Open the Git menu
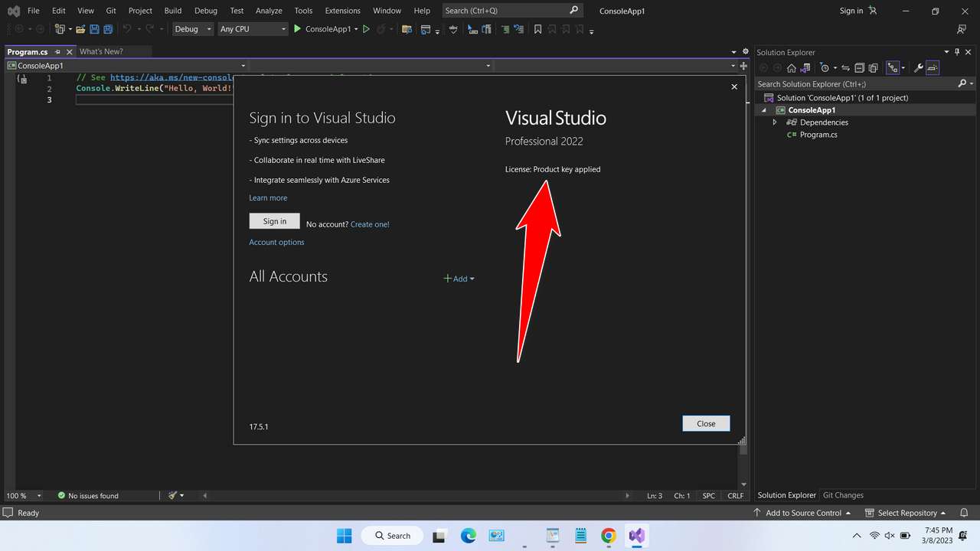980x551 pixels. click(110, 11)
